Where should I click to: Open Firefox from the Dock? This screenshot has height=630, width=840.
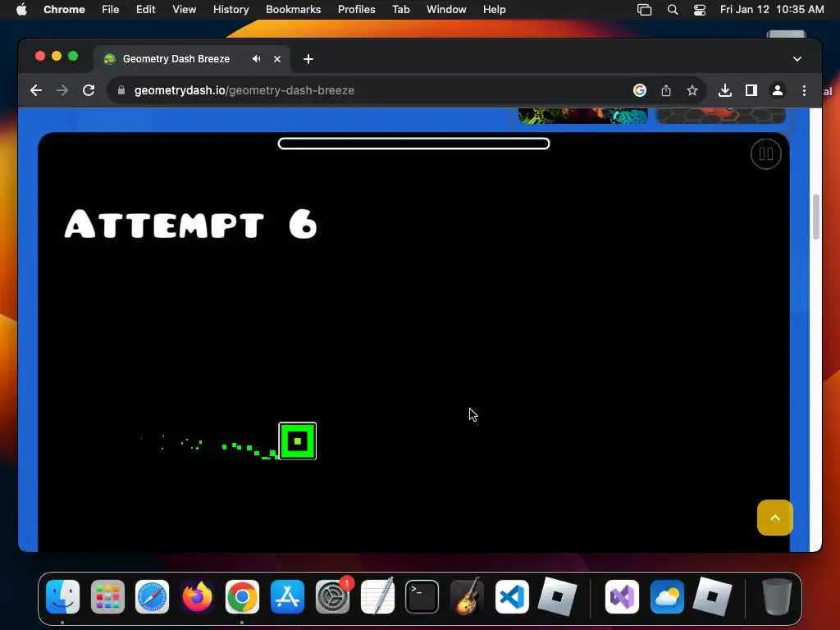click(x=197, y=597)
